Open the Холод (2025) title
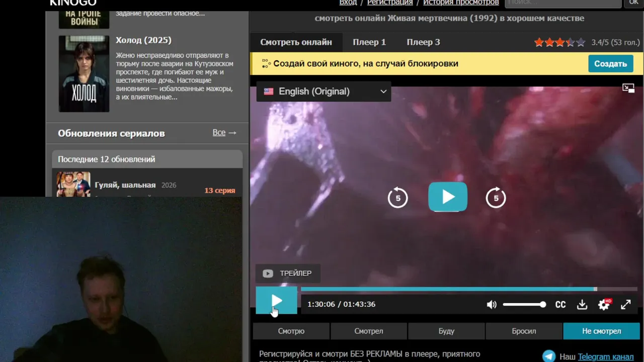Screen dimensions: 644x362 click(143, 40)
